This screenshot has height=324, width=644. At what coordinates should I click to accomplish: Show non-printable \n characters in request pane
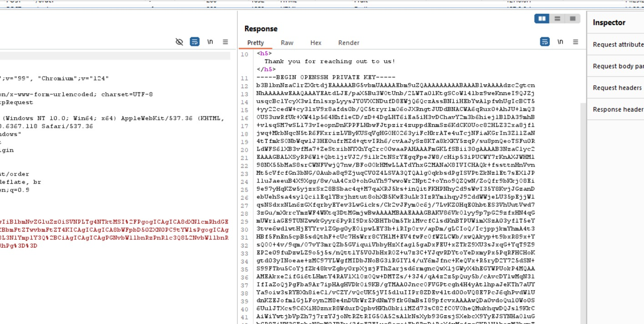210,42
